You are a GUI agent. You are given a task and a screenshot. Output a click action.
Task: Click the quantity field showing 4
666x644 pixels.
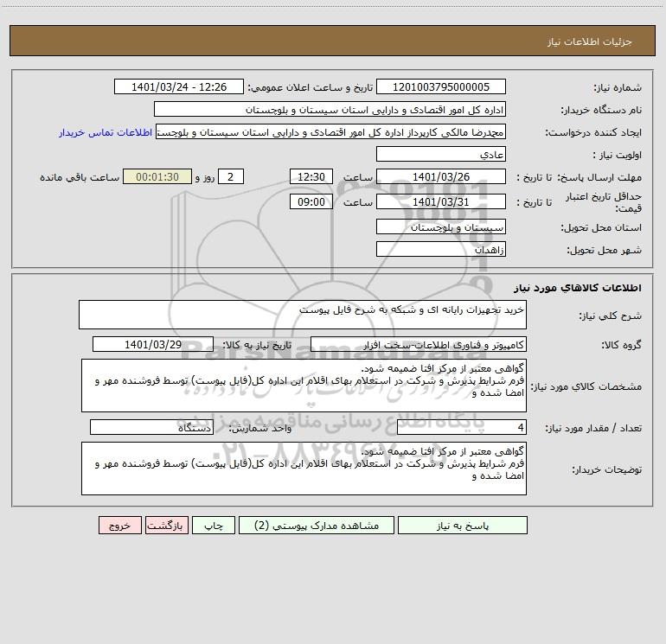click(462, 428)
